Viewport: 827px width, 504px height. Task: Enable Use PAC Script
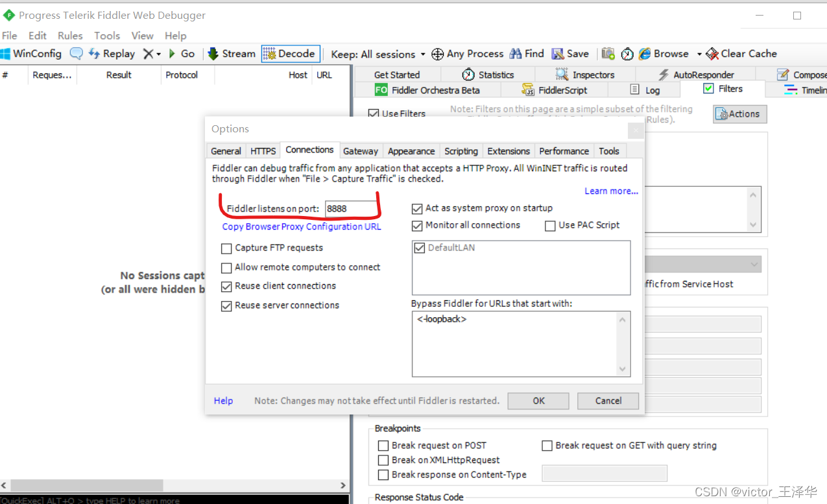(550, 226)
